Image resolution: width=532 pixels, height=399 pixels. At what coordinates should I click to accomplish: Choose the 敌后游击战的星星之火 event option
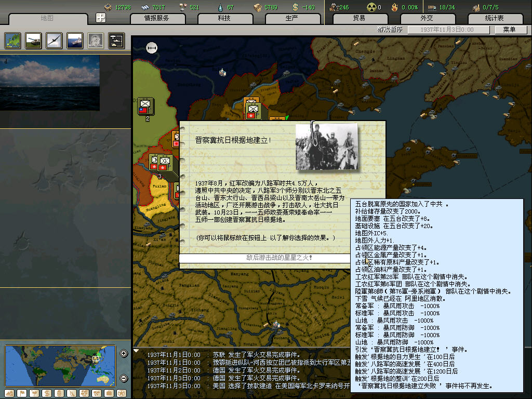tap(264, 258)
